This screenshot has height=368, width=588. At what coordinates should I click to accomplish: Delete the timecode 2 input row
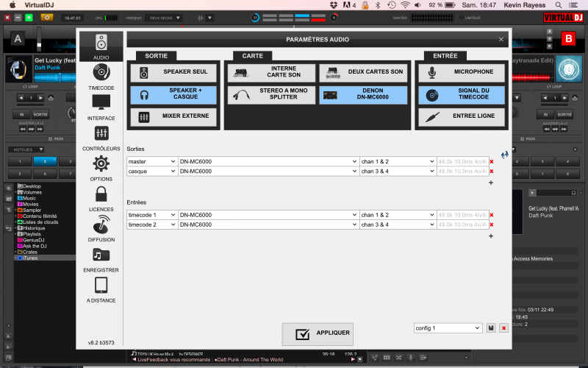[492, 225]
